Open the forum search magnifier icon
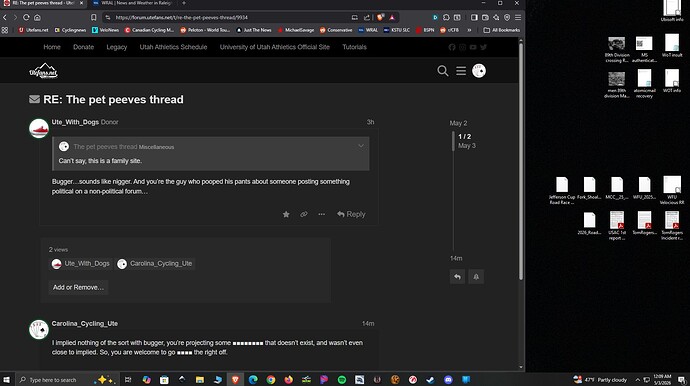The width and height of the screenshot is (690, 386). pos(443,71)
